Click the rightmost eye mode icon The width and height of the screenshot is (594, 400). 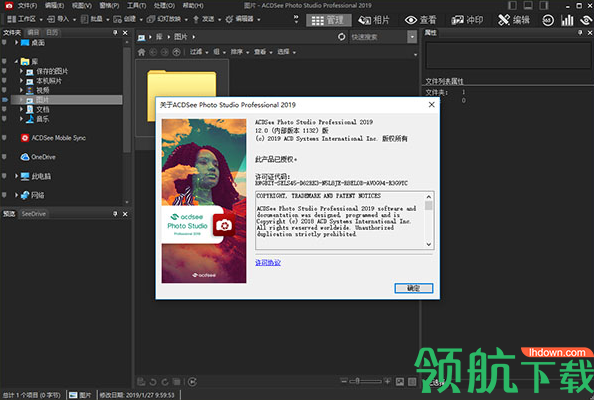586,20
